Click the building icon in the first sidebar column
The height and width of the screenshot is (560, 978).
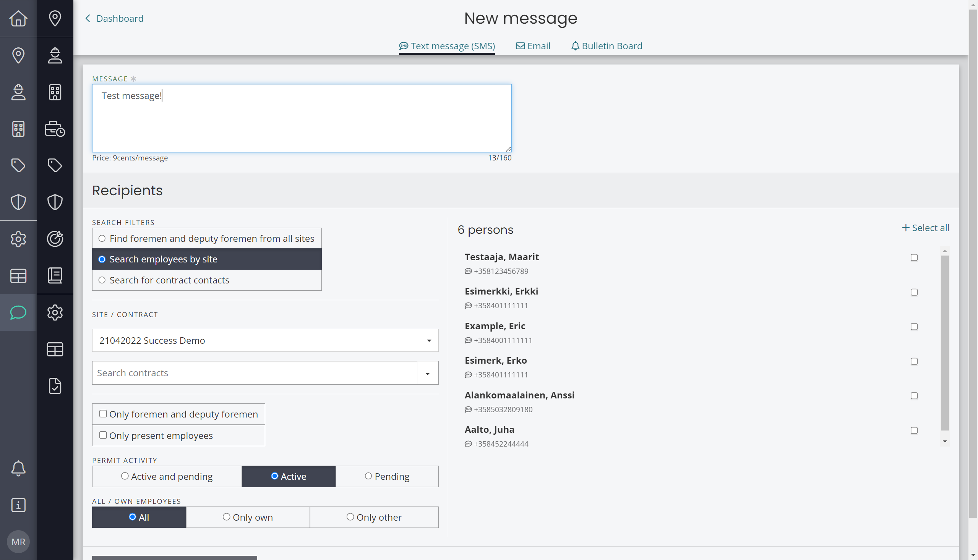pos(18,128)
